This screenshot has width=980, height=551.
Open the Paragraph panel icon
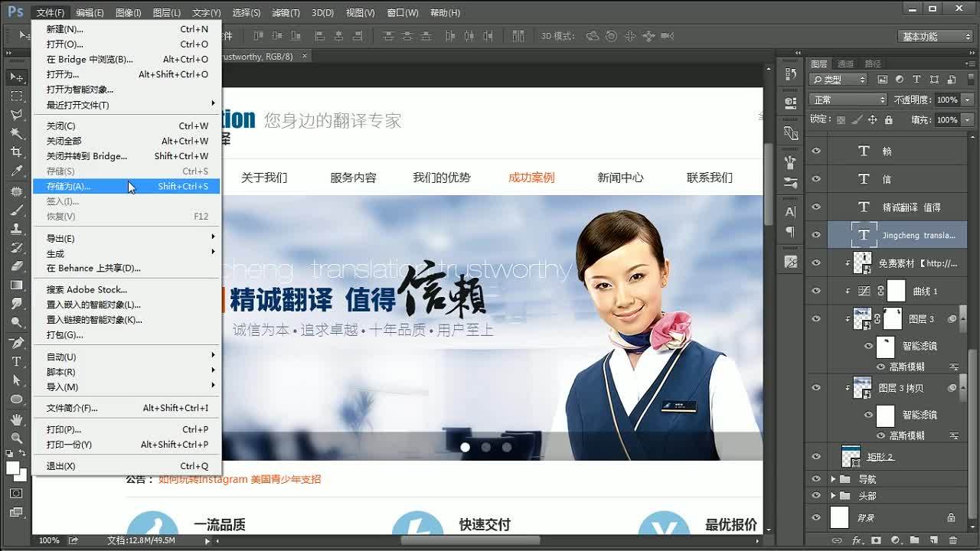[x=789, y=233]
